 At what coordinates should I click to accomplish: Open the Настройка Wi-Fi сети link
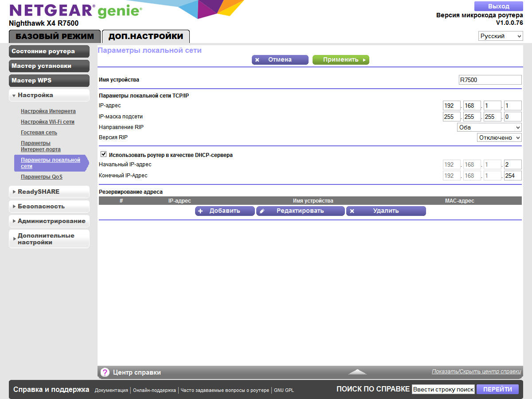point(47,122)
